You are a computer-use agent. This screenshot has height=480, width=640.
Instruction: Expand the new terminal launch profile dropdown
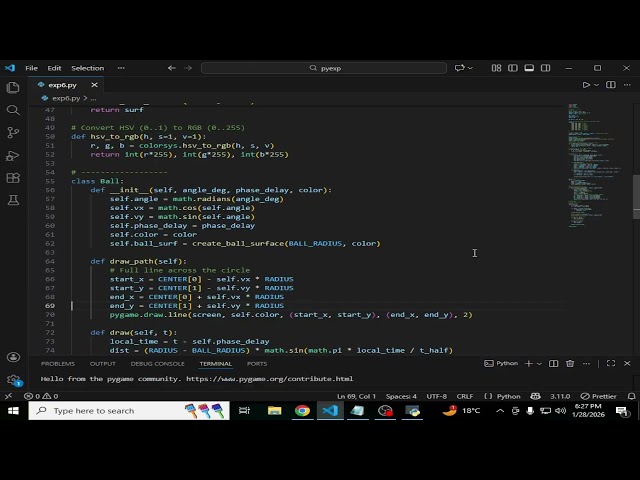(541, 364)
